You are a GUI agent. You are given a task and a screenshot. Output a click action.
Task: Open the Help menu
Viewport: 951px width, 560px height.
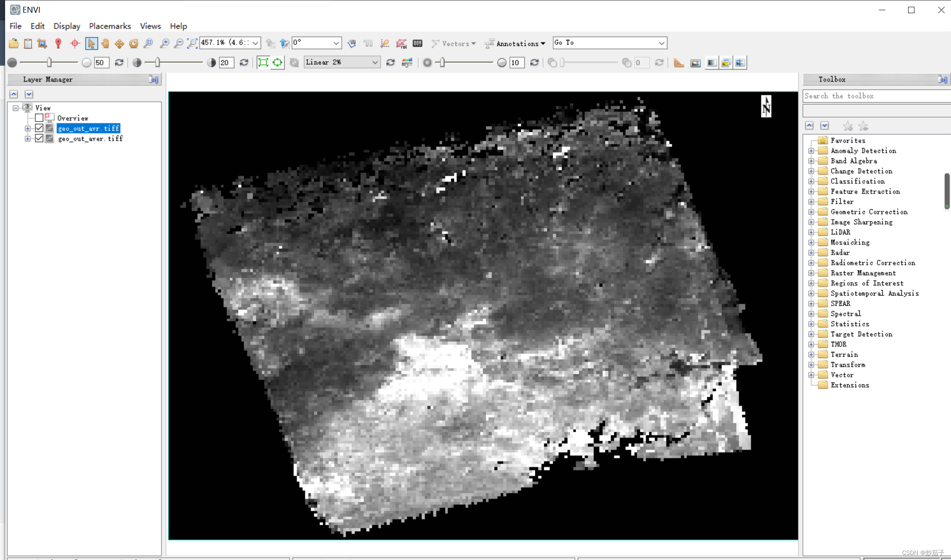coord(178,26)
